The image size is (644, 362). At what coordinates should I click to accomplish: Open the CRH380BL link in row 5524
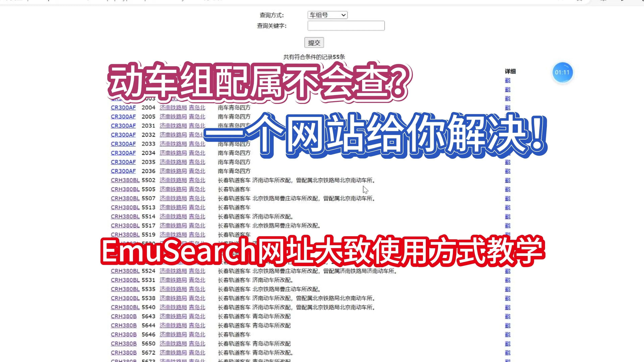125,271
